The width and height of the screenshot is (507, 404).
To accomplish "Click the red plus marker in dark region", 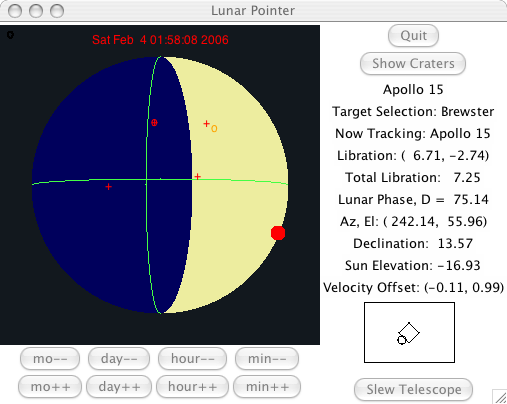I will click(108, 187).
